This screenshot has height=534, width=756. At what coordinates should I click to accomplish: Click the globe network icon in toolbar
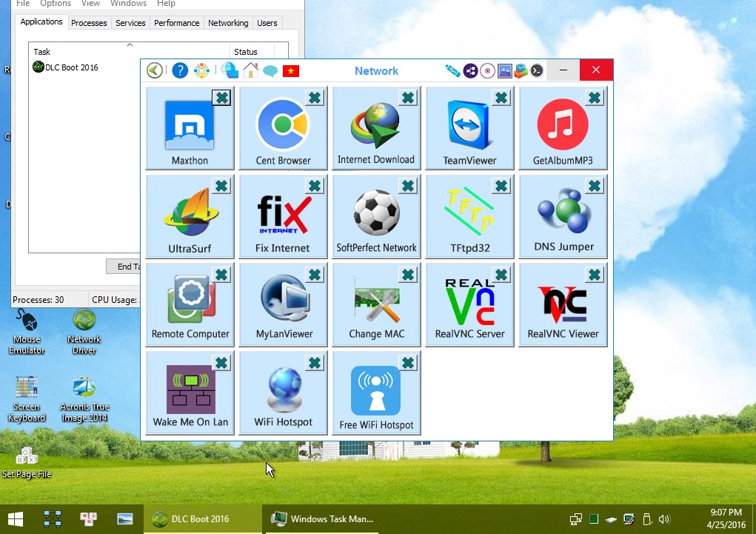[x=230, y=70]
